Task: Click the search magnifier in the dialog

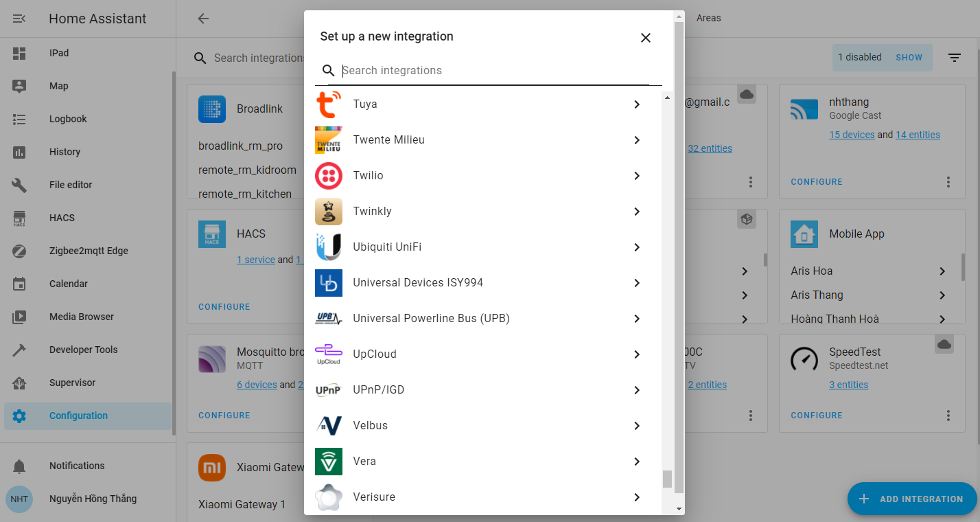Action: click(x=329, y=71)
